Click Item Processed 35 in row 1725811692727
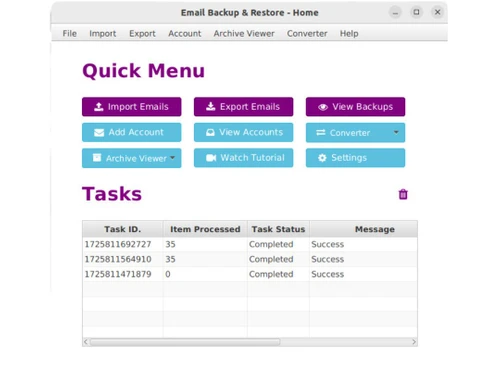 (x=170, y=244)
